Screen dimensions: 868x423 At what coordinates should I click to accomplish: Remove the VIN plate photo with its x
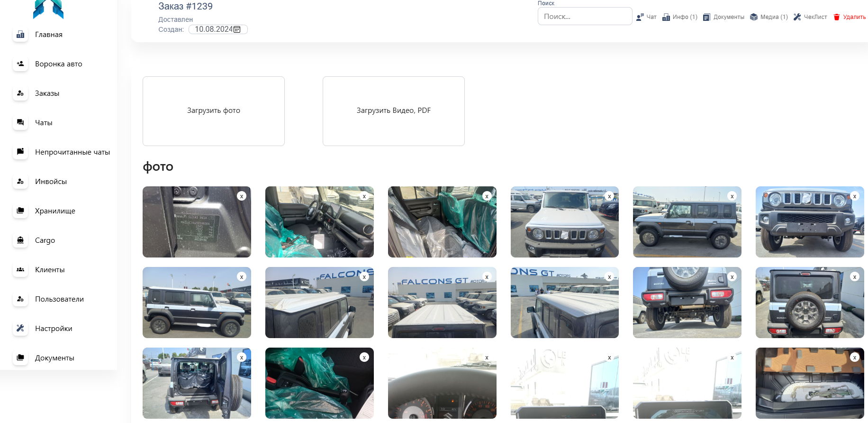pyautogui.click(x=242, y=196)
